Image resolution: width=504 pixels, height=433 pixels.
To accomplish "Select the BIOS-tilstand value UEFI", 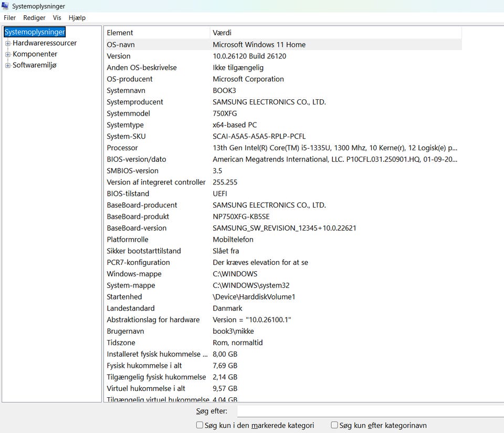I will (x=220, y=194).
